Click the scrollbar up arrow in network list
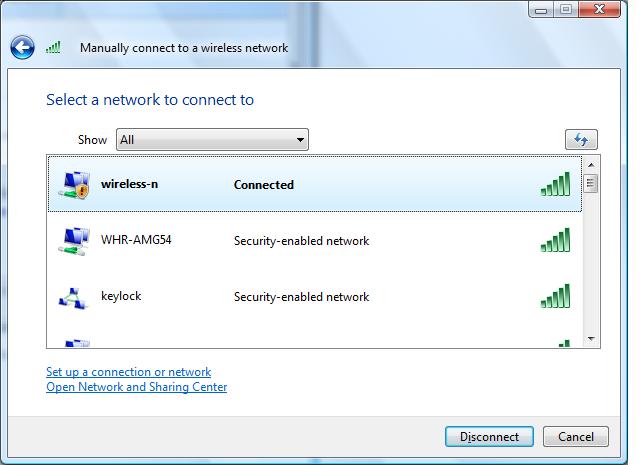640x465 pixels. [x=591, y=165]
